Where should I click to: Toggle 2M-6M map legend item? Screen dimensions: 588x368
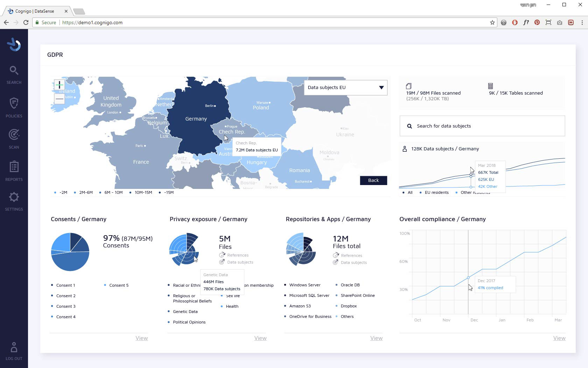tap(83, 192)
